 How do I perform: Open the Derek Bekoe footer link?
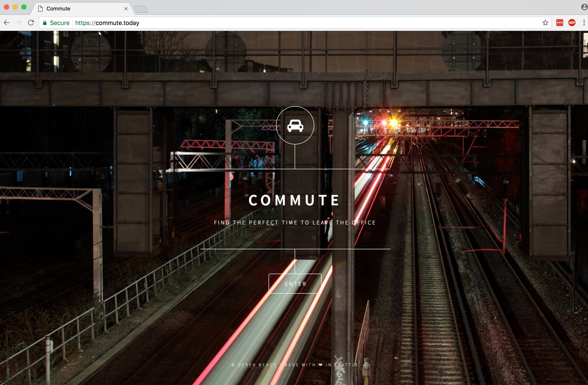(x=257, y=365)
